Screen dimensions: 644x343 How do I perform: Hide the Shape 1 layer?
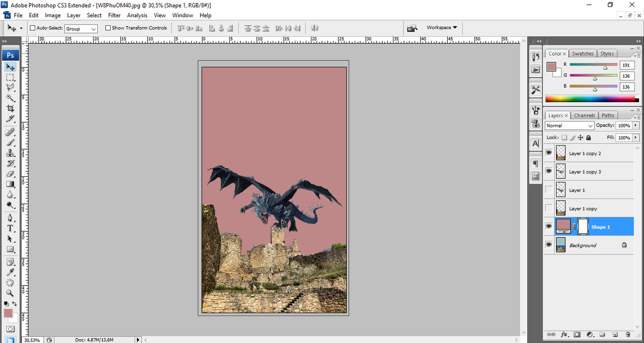click(x=548, y=227)
